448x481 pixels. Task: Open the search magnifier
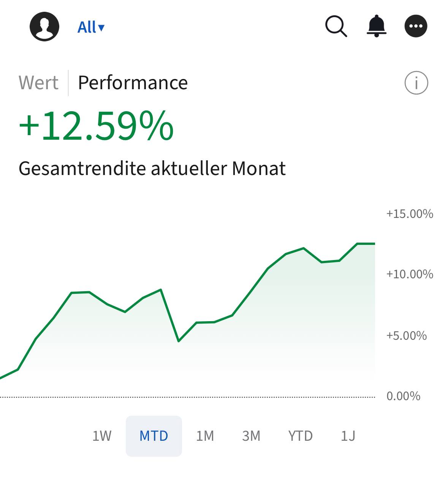point(336,27)
